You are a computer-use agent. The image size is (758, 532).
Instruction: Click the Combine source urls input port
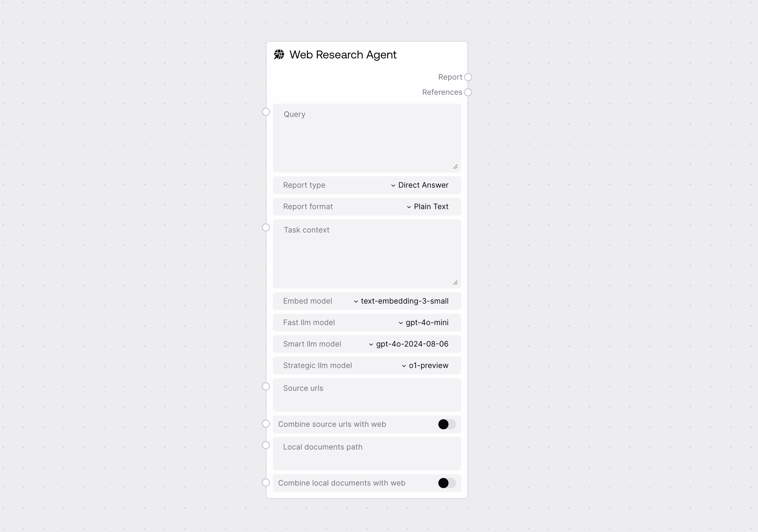(267, 424)
